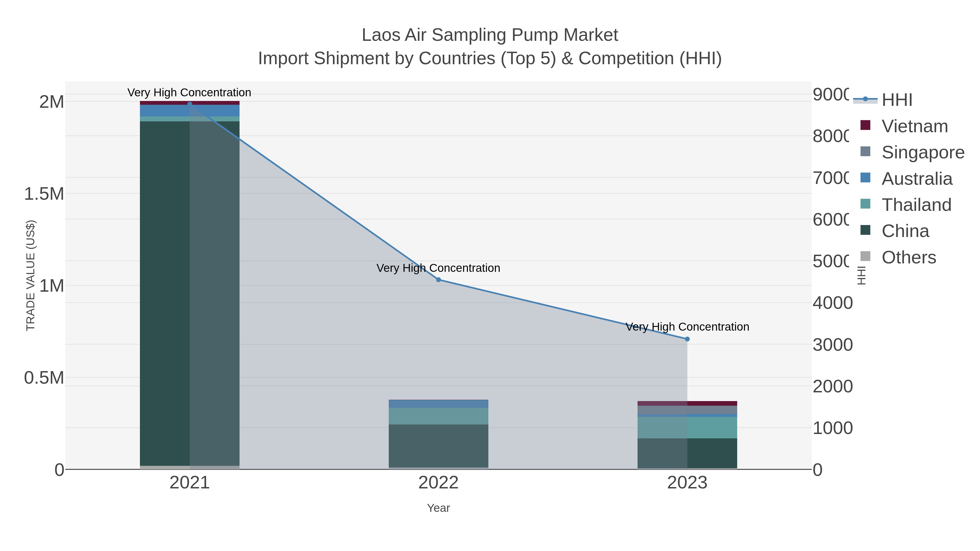Click the 1.5M tick label on left axis

click(x=44, y=194)
